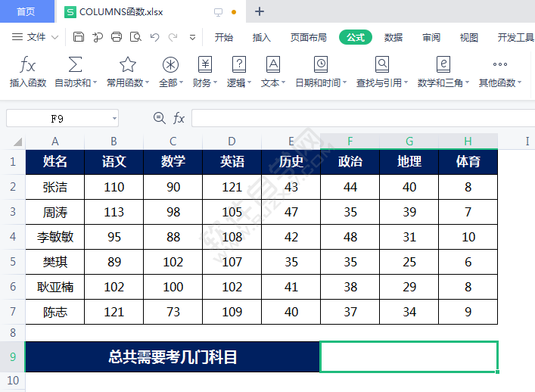
Task: Go to the 首页 home tab
Action: 26,11
